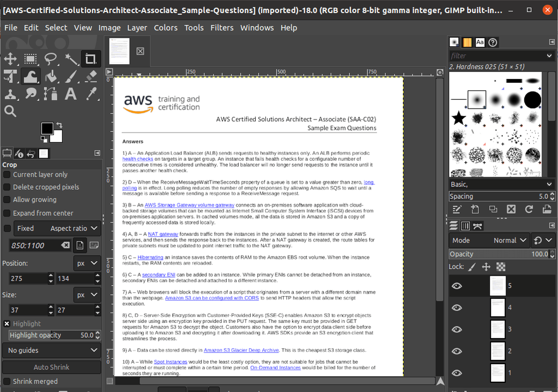Screen dimensions: 558x392
Task: Open the Colors menu
Action: pos(166,28)
